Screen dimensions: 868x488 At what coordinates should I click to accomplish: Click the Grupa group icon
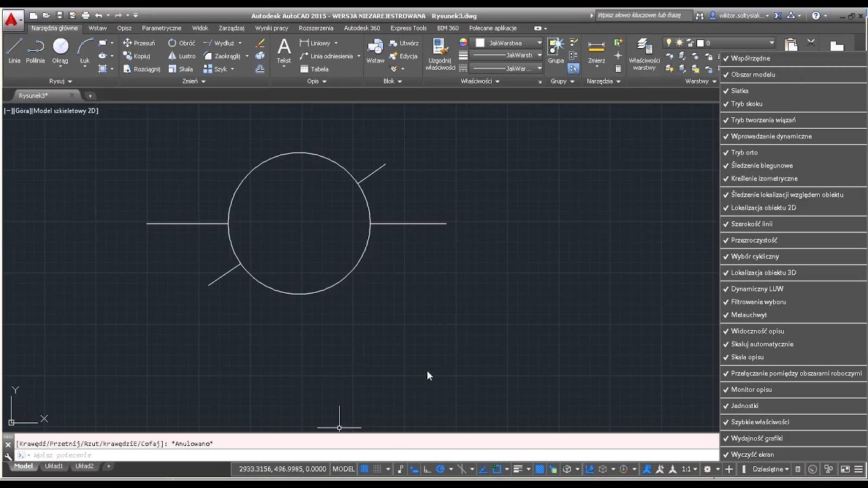[x=556, y=51]
